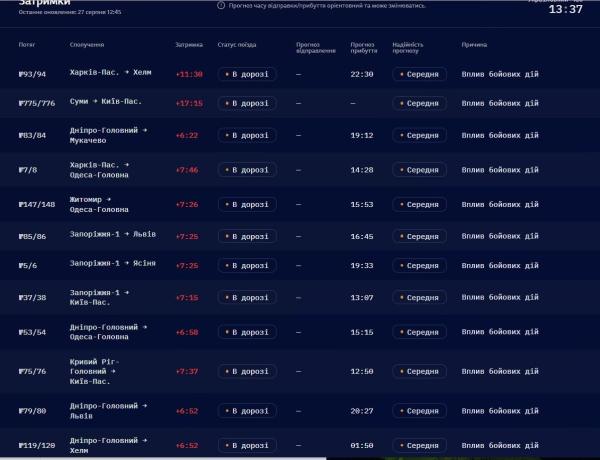Select the Запоріжжя-1 → Львів route row

(x=300, y=237)
